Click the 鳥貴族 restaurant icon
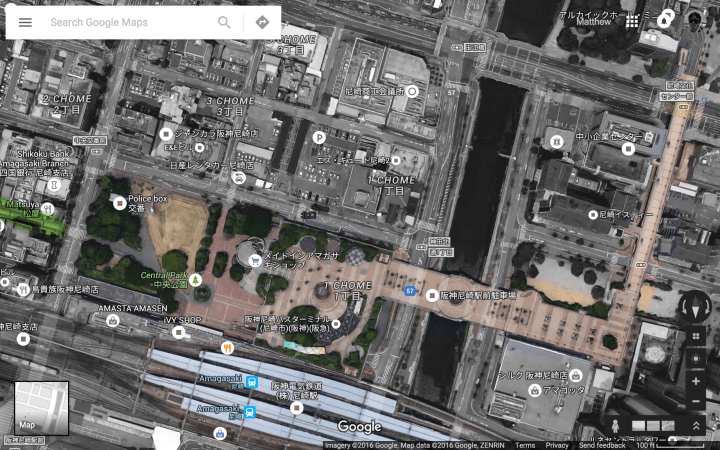The width and height of the screenshot is (720, 450). pyautogui.click(x=23, y=289)
